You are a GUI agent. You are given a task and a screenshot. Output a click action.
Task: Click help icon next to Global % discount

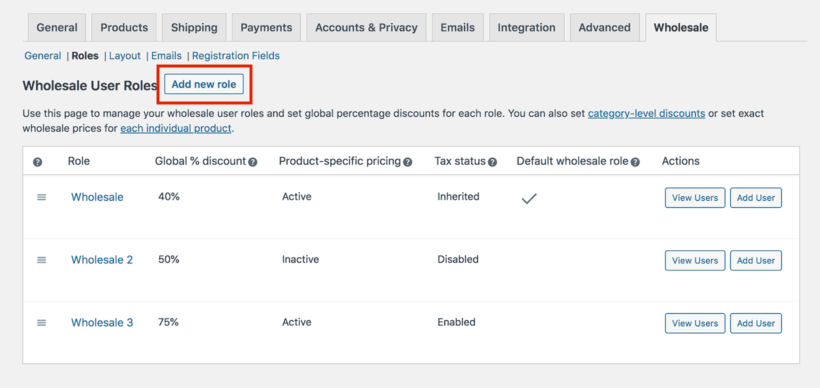[253, 162]
